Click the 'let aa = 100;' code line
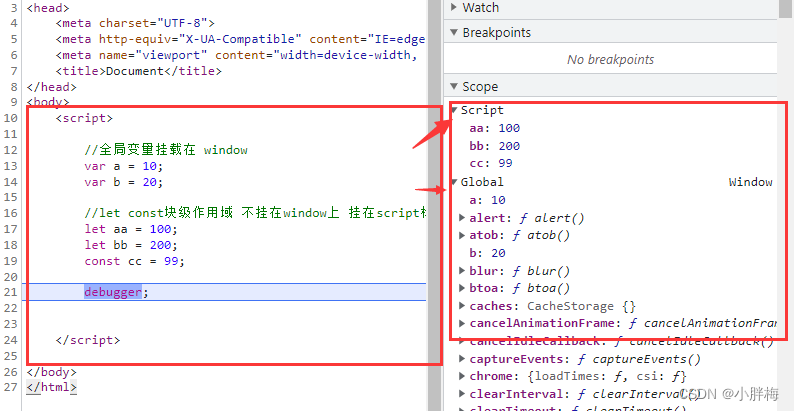Image resolution: width=794 pixels, height=411 pixels. 131,229
